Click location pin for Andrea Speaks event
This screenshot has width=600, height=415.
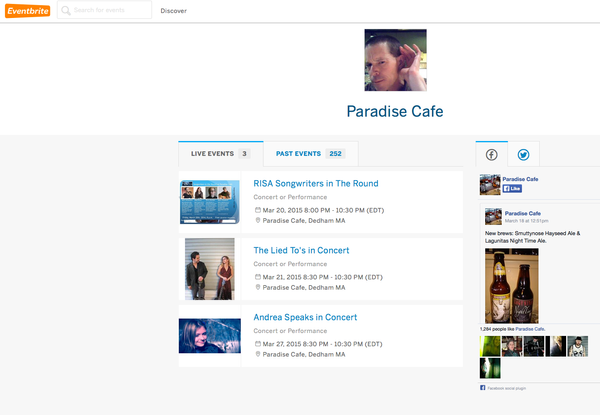pos(258,354)
